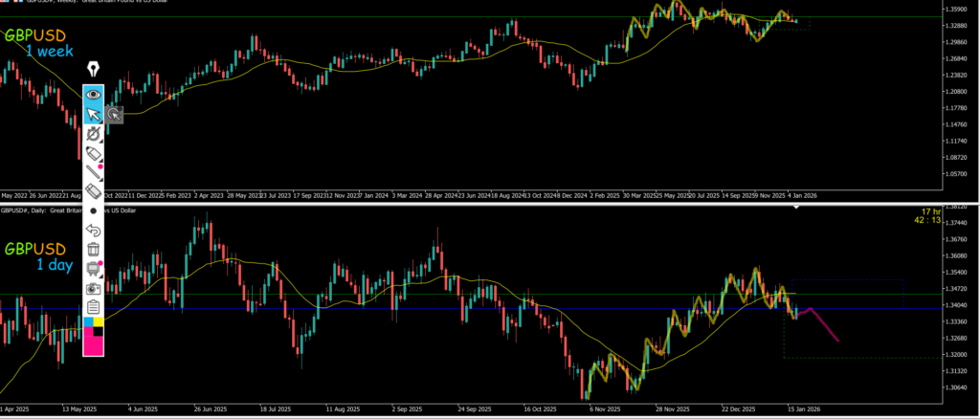Screen dimensions: 980x419
Task: Expand the line drawing tool options
Action: click(x=93, y=172)
